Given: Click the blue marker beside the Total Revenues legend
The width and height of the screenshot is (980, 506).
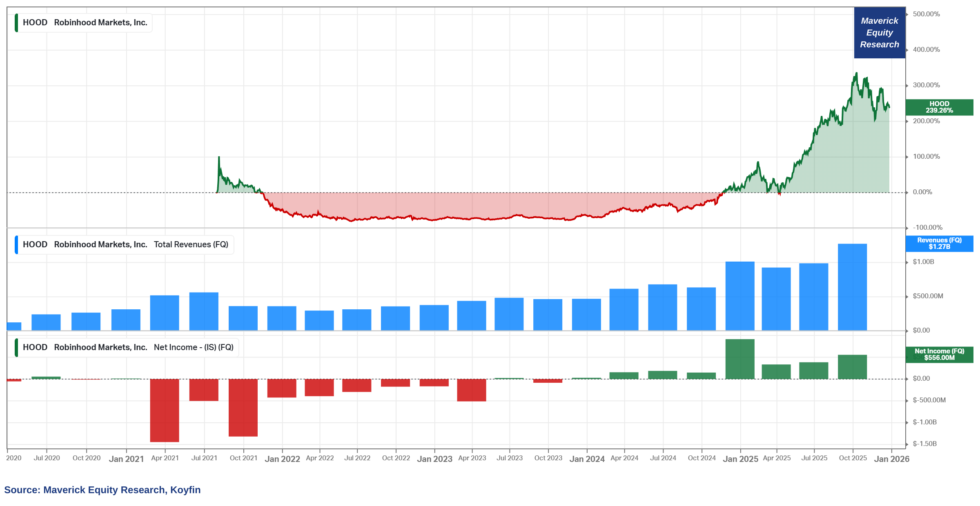Looking at the screenshot, I should click(x=16, y=245).
